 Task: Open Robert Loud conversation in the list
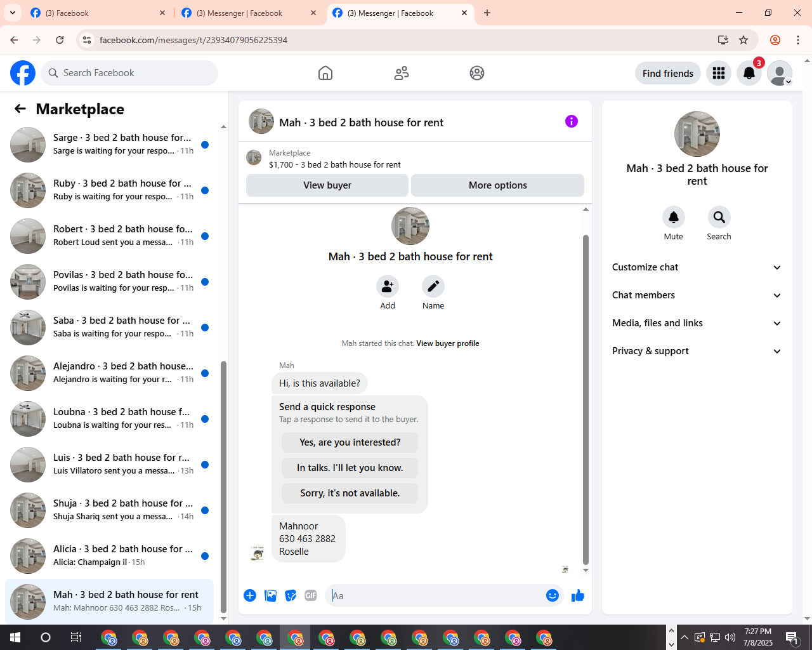click(x=109, y=236)
